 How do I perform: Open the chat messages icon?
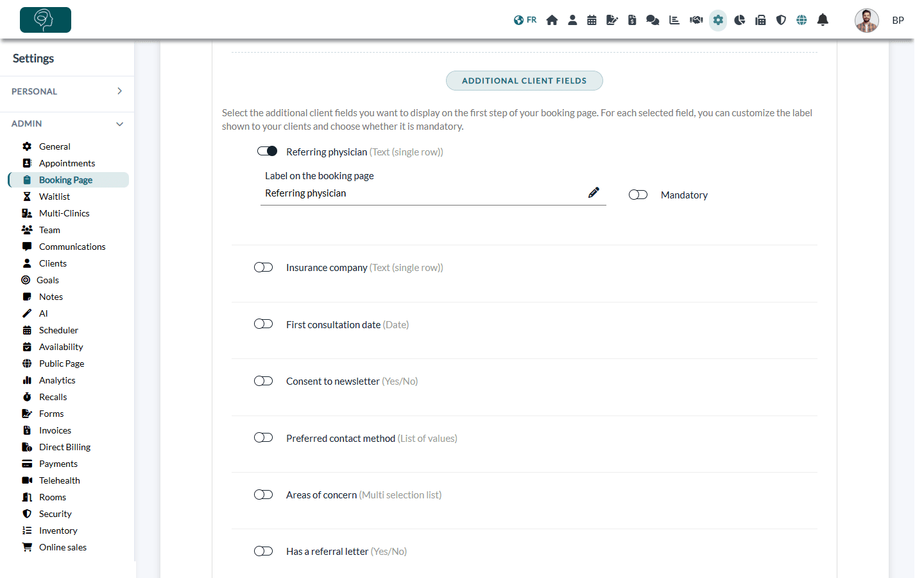coord(653,20)
